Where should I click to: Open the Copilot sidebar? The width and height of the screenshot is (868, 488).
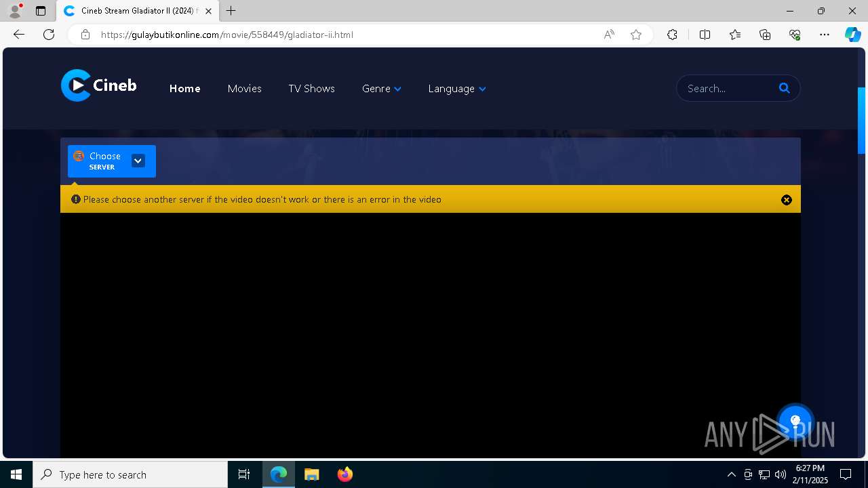tap(852, 35)
